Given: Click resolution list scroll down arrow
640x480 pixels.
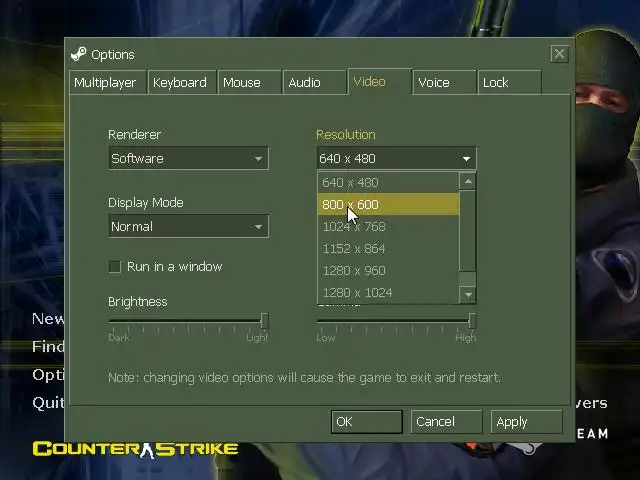Looking at the screenshot, I should point(468,294).
